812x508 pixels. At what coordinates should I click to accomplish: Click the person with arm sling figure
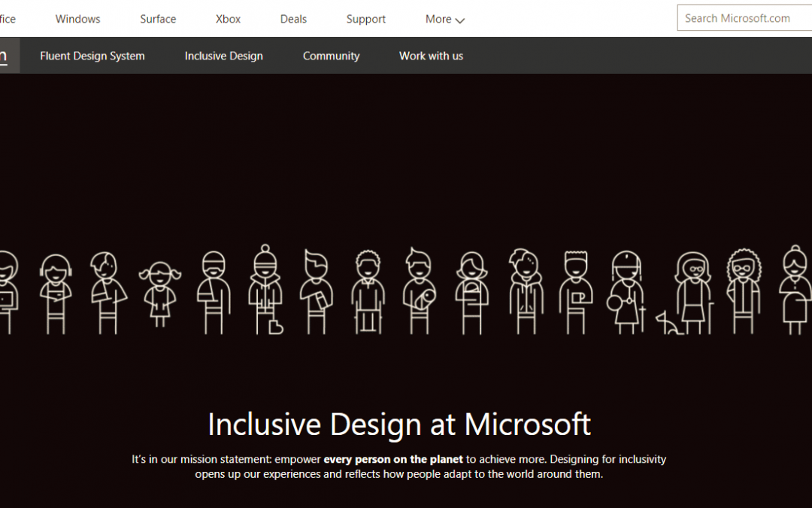tap(214, 293)
